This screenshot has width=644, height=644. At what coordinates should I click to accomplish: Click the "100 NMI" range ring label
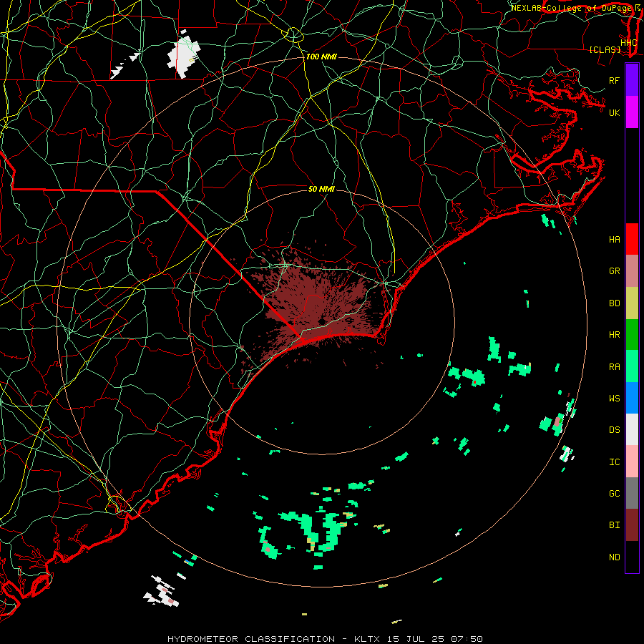[321, 57]
